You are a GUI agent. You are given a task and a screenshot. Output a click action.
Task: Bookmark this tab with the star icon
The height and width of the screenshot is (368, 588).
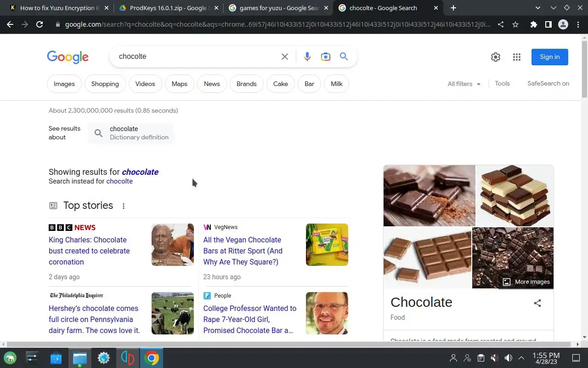point(515,24)
